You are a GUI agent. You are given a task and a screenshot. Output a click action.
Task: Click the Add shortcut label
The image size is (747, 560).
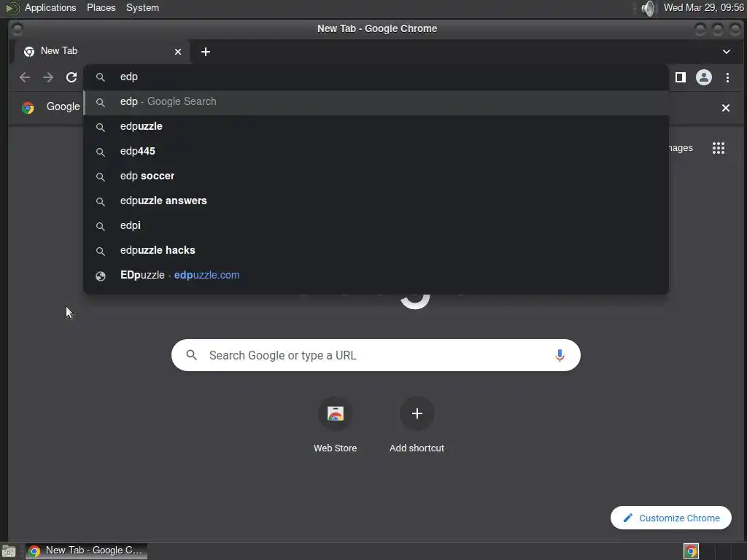point(417,448)
